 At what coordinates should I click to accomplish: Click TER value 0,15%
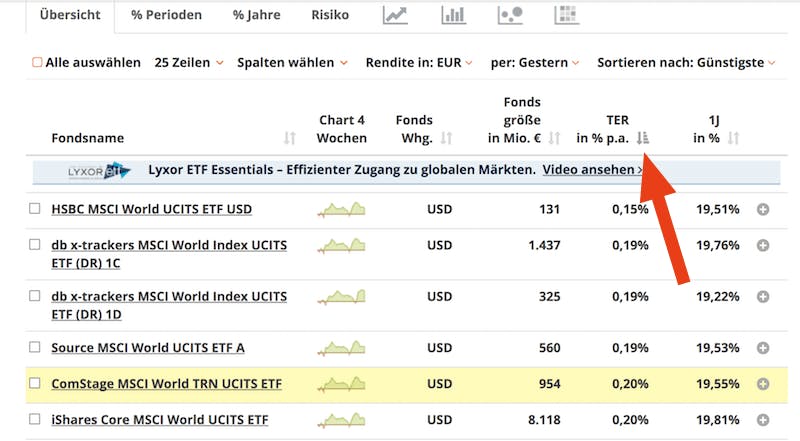pyautogui.click(x=630, y=209)
